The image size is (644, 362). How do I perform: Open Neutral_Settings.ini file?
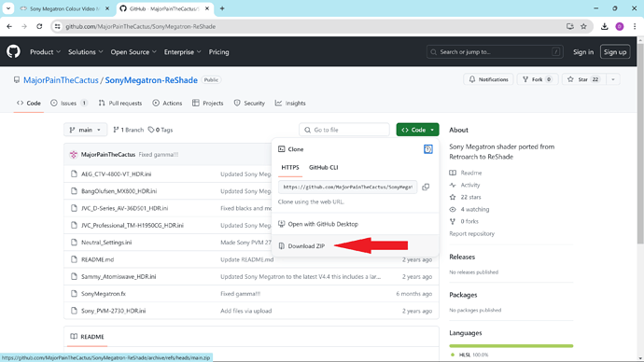click(106, 243)
